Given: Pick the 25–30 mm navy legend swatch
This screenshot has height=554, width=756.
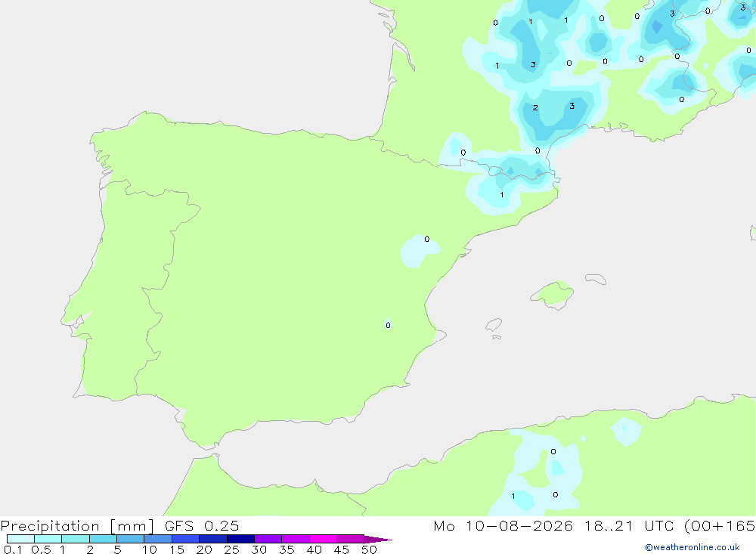Looking at the screenshot, I should [x=240, y=539].
